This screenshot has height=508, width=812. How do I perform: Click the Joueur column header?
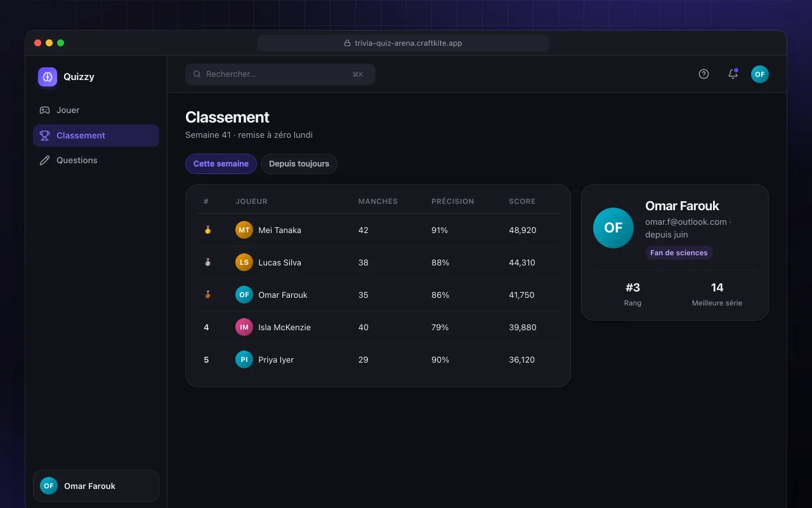251,201
